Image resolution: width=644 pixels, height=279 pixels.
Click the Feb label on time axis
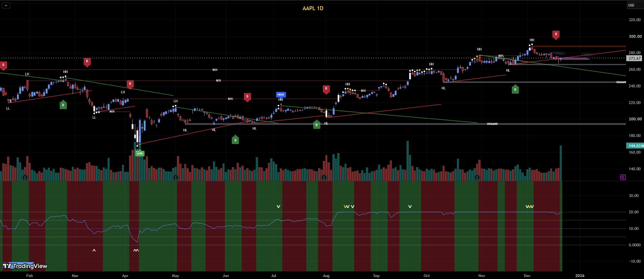click(29, 276)
